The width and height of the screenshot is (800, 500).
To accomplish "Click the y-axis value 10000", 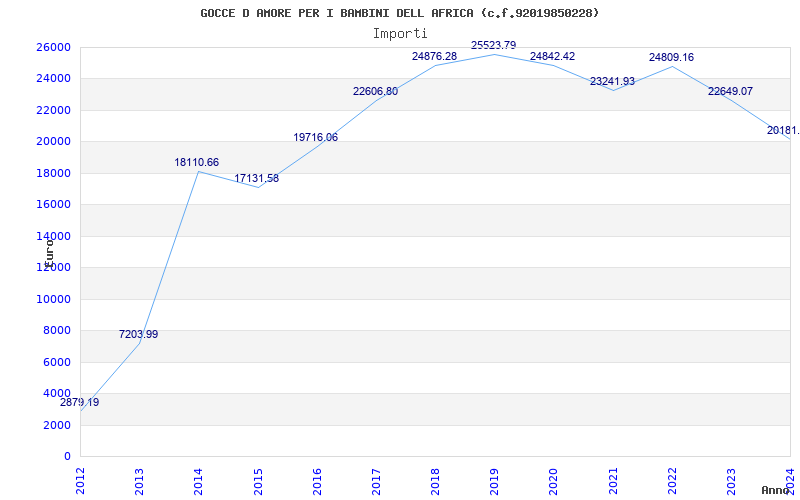I will coord(53,299).
